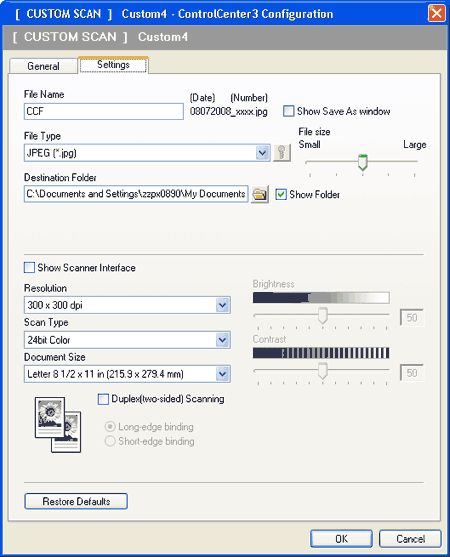Click the File Name text field

point(104,111)
